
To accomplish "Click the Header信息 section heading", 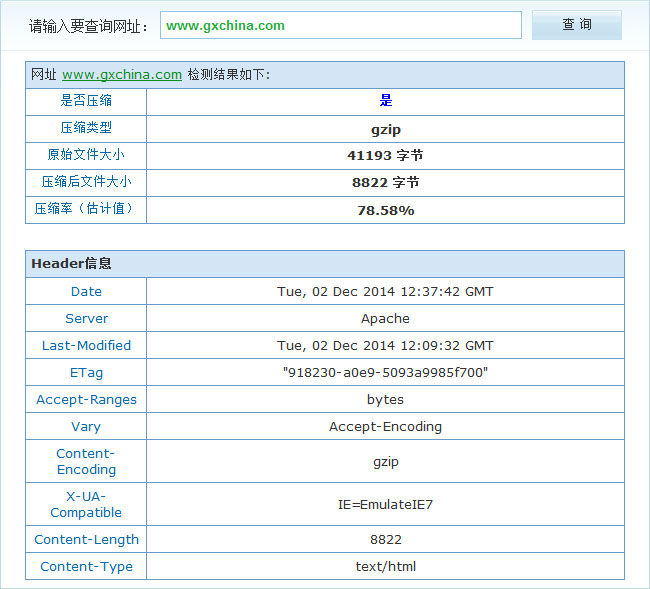I will pos(71,264).
